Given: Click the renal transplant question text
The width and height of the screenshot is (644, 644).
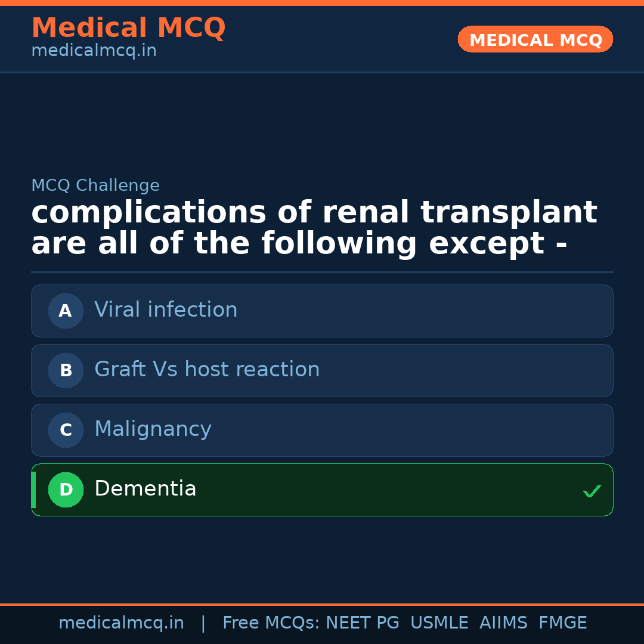Looking at the screenshot, I should pos(314,229).
